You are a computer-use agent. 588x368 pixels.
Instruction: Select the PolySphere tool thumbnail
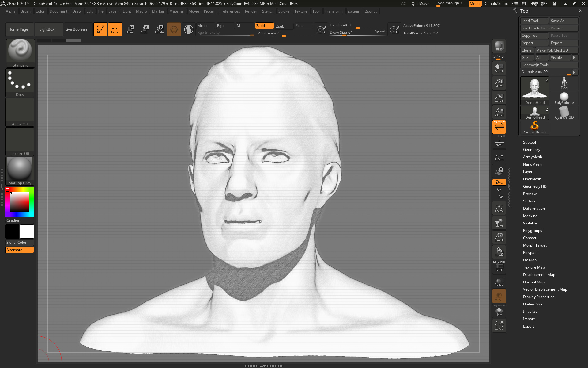pyautogui.click(x=564, y=98)
